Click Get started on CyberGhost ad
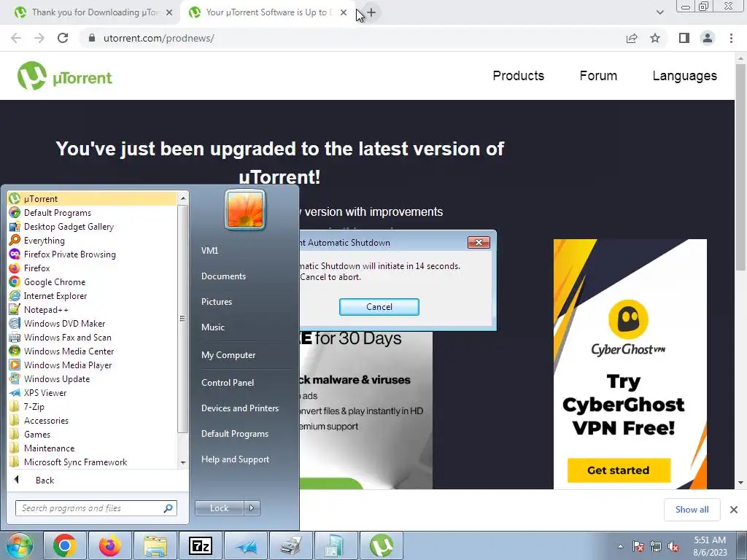The image size is (747, 560). click(x=619, y=470)
